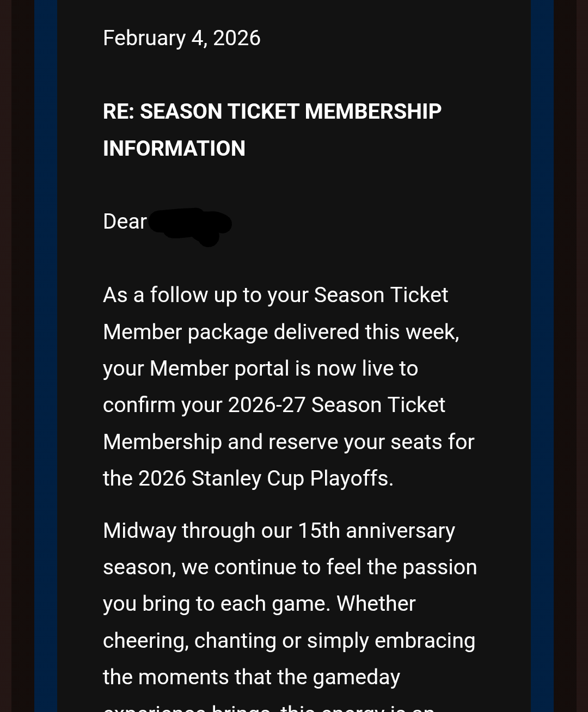This screenshot has width=588, height=712.
Task: Click the word passion
Action: click(439, 567)
